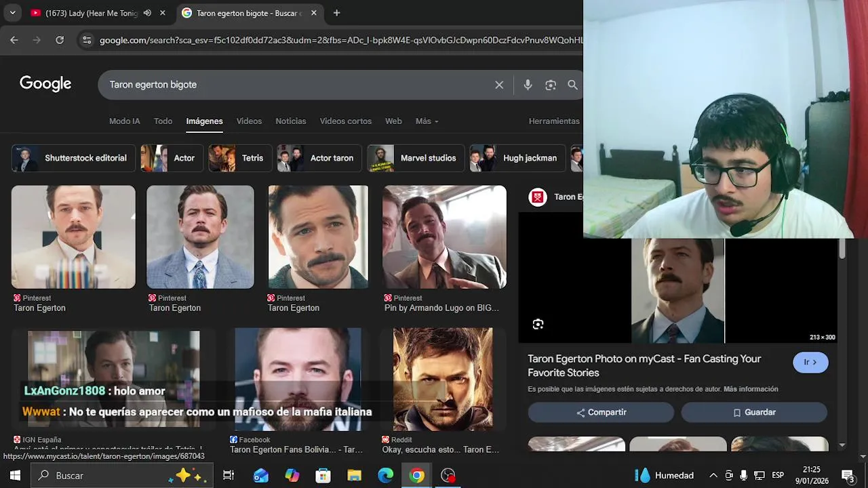868x488 pixels.
Task: Open Herramientas search tools
Action: pos(554,121)
